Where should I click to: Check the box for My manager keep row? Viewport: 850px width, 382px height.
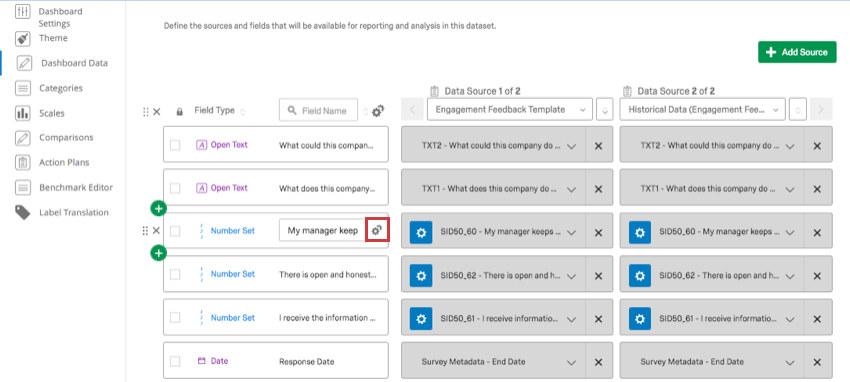pos(175,231)
